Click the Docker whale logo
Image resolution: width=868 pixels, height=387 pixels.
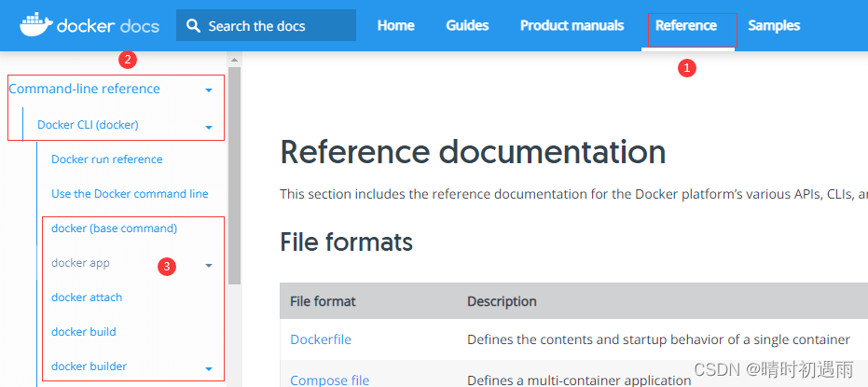36,25
